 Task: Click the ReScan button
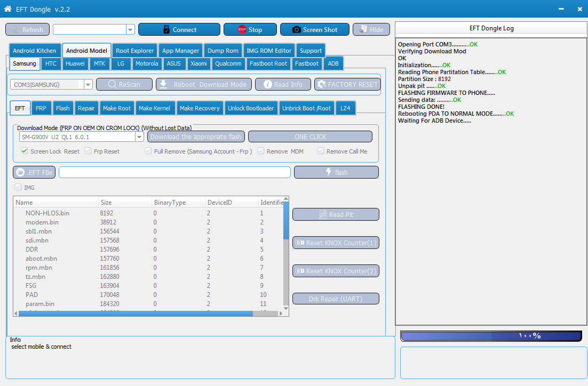(124, 85)
